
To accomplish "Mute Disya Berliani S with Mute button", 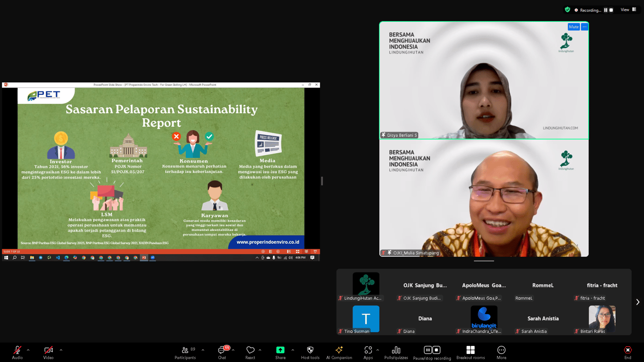I will pos(574,27).
